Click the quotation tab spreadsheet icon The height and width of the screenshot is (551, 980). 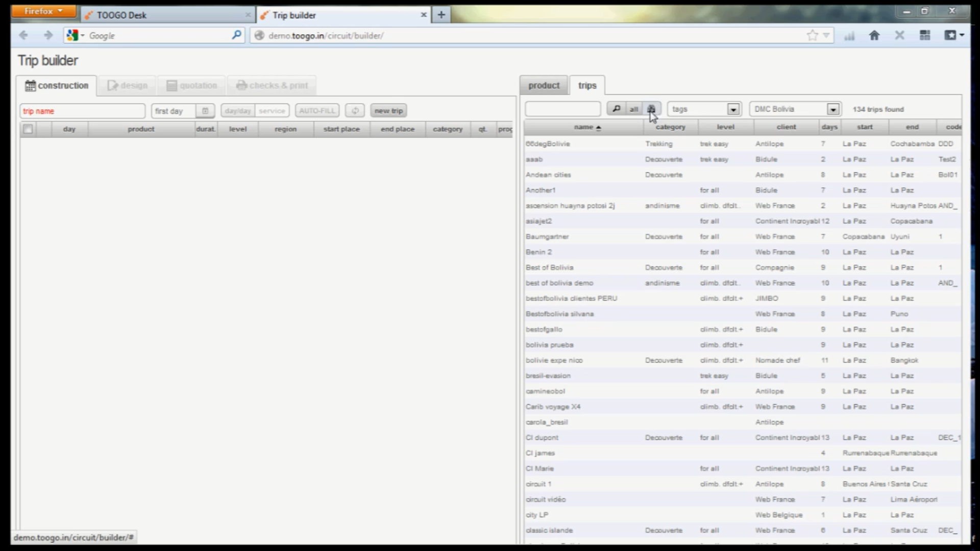172,85
